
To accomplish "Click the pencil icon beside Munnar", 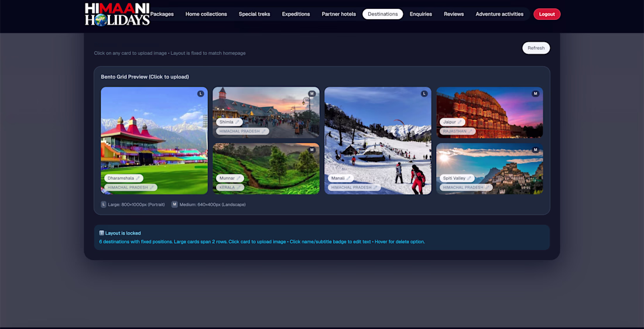I will click(x=238, y=179).
